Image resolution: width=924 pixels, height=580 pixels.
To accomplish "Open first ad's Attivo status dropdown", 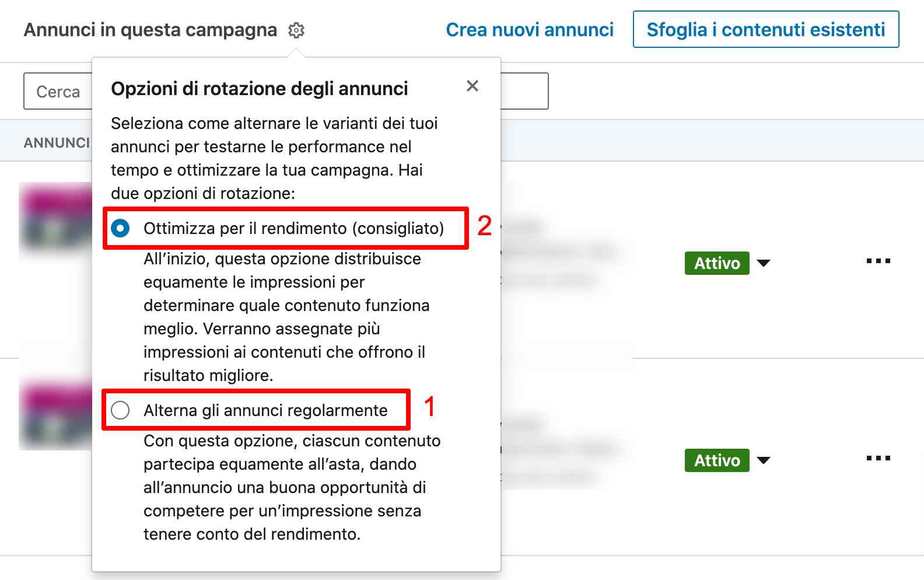I will (x=727, y=263).
